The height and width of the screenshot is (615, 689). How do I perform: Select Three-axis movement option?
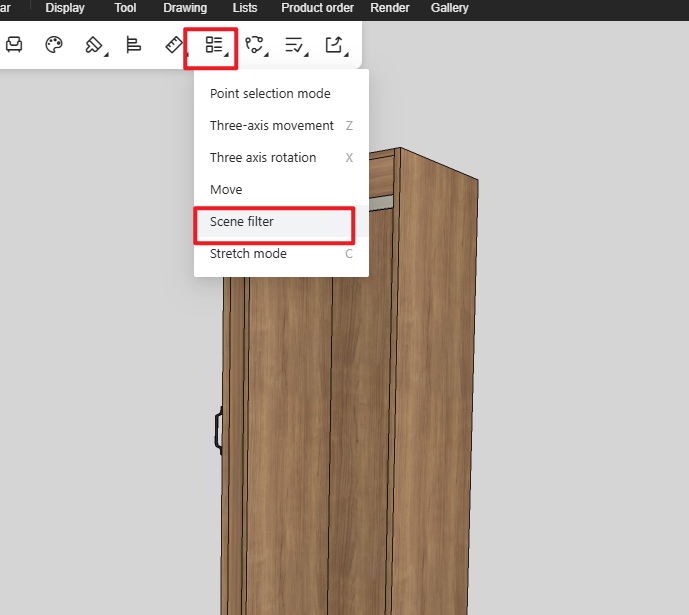[x=272, y=126]
